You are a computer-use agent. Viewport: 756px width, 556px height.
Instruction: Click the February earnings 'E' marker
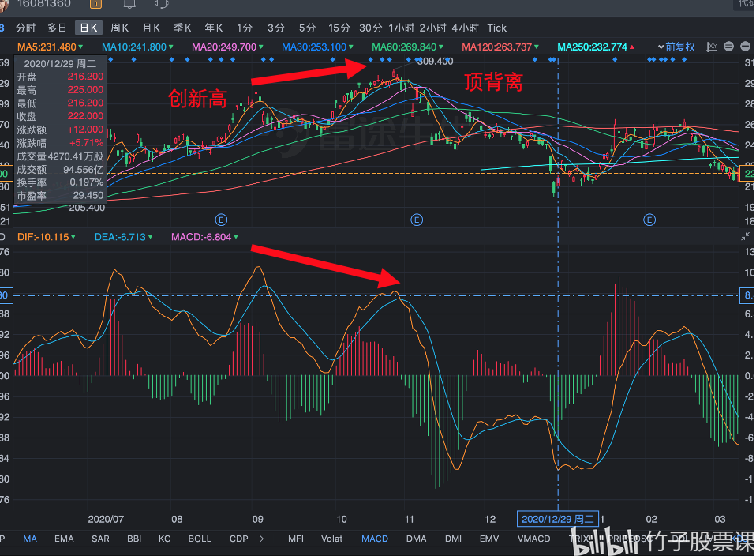tap(650, 219)
